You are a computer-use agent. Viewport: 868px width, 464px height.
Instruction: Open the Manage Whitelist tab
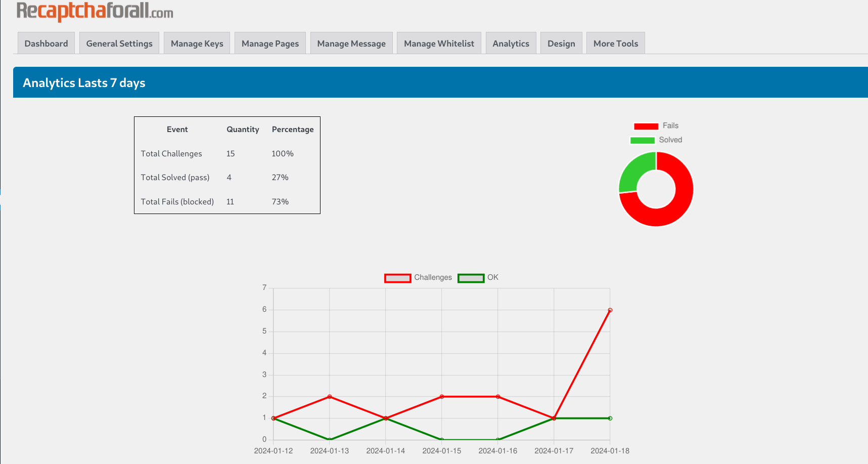[x=439, y=43]
